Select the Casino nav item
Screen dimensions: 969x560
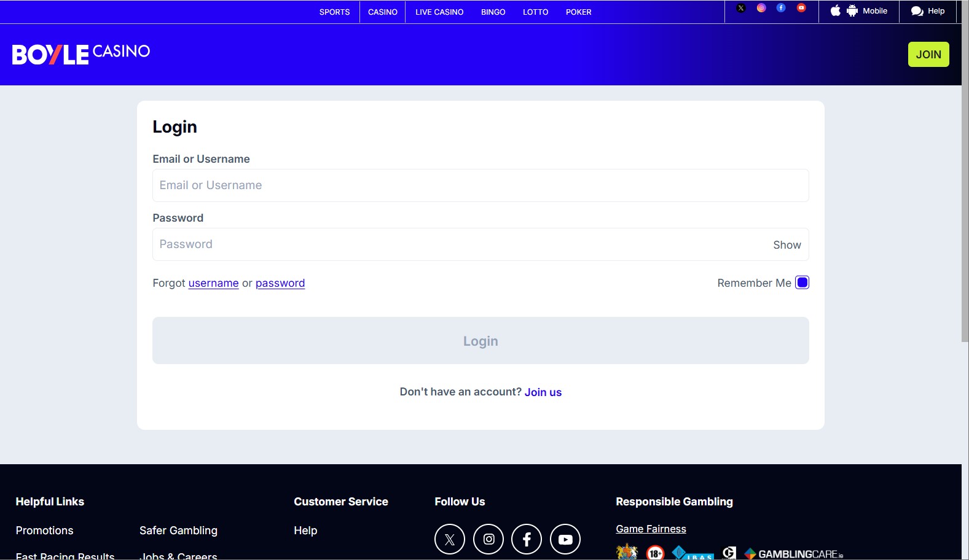click(x=383, y=12)
